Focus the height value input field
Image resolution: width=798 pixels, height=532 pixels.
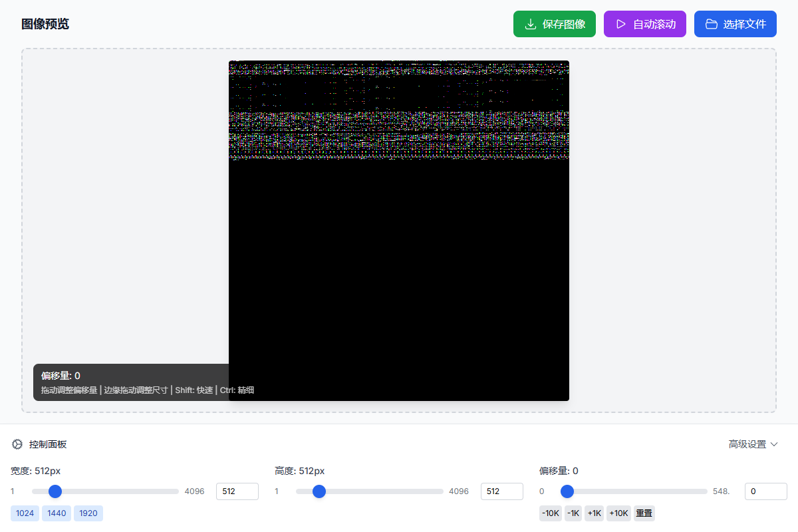pos(501,491)
